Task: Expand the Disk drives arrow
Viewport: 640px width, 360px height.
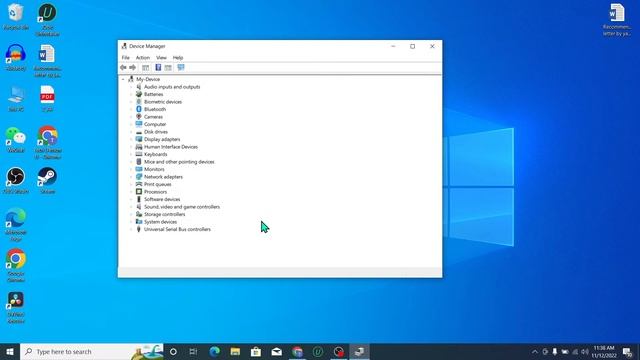Action: click(x=131, y=132)
